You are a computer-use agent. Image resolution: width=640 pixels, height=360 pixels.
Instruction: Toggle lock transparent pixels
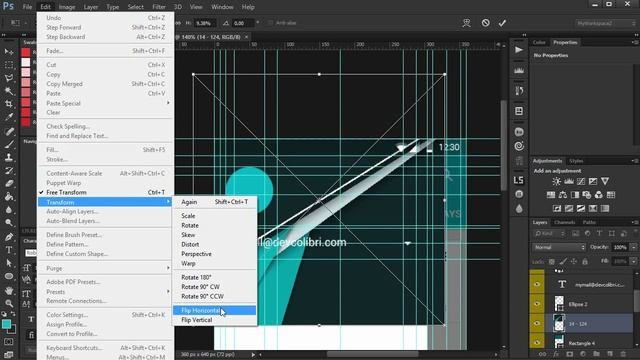coord(551,261)
